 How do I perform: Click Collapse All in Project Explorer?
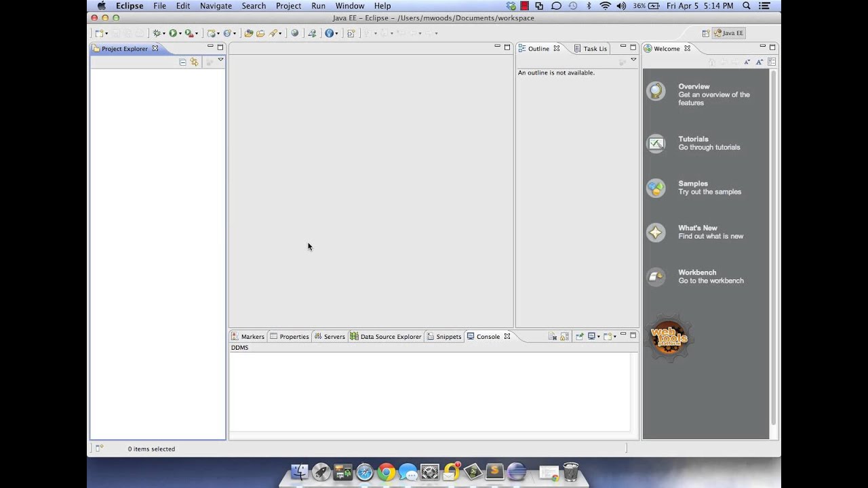182,62
